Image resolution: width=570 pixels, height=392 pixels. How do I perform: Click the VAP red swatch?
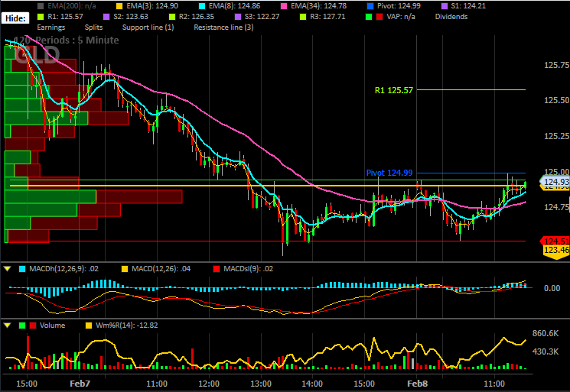(379, 17)
